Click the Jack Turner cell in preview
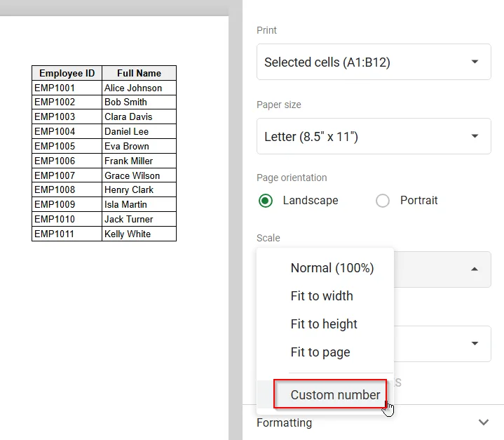The width and height of the screenshot is (504, 440). tap(139, 219)
